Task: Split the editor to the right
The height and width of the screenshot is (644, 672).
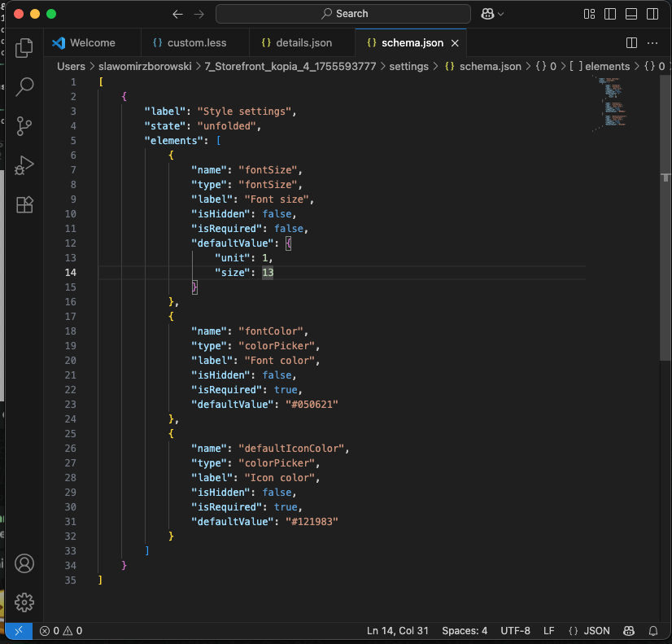Action: coord(631,43)
